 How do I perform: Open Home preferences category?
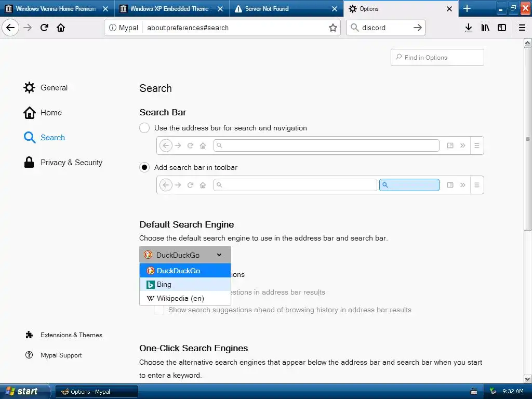tap(43, 113)
